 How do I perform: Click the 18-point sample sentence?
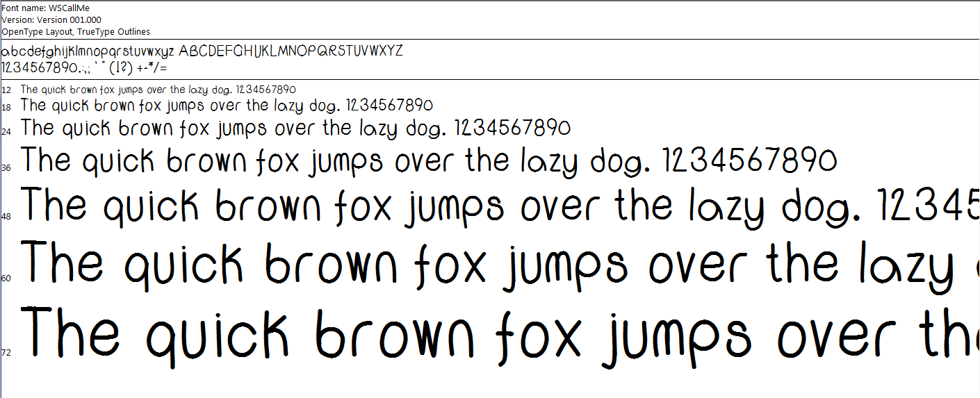point(227,106)
